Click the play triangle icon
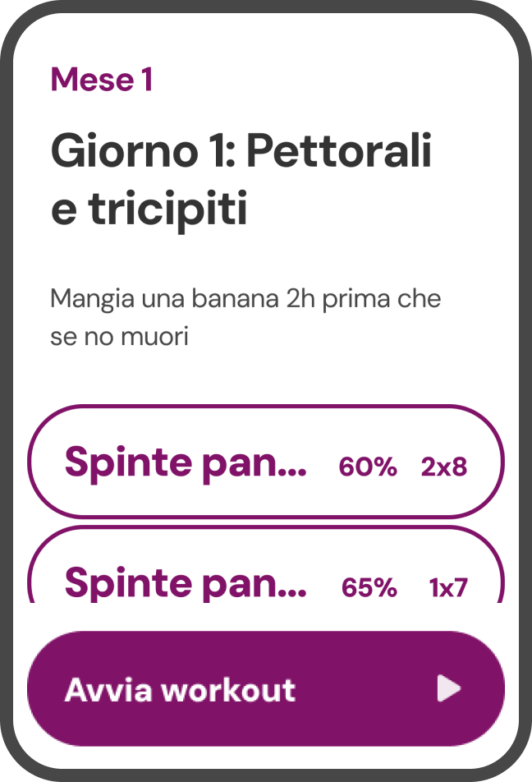The width and height of the screenshot is (532, 782). point(449,688)
